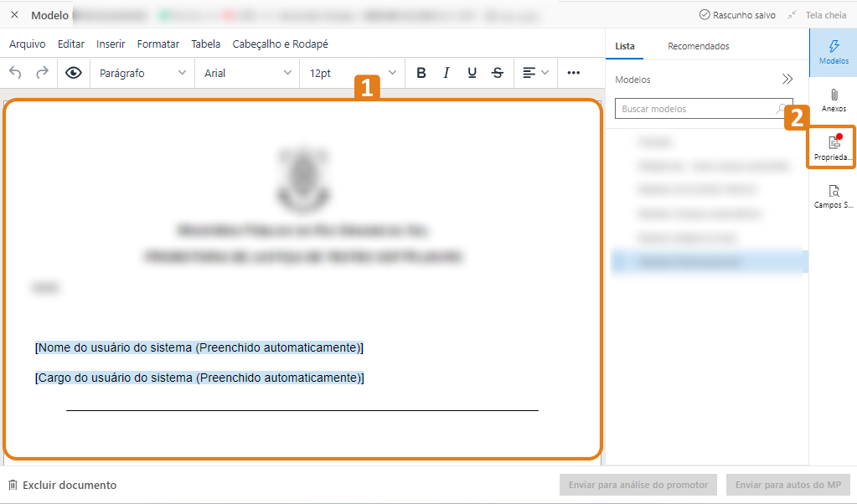The width and height of the screenshot is (857, 504).
Task: Open the more options ellipsis menu
Action: pyautogui.click(x=574, y=73)
